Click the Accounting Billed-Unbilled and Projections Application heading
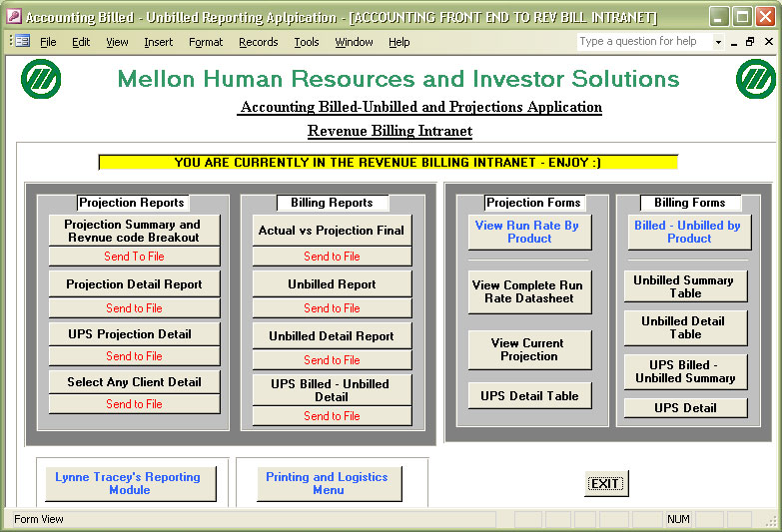 420,107
